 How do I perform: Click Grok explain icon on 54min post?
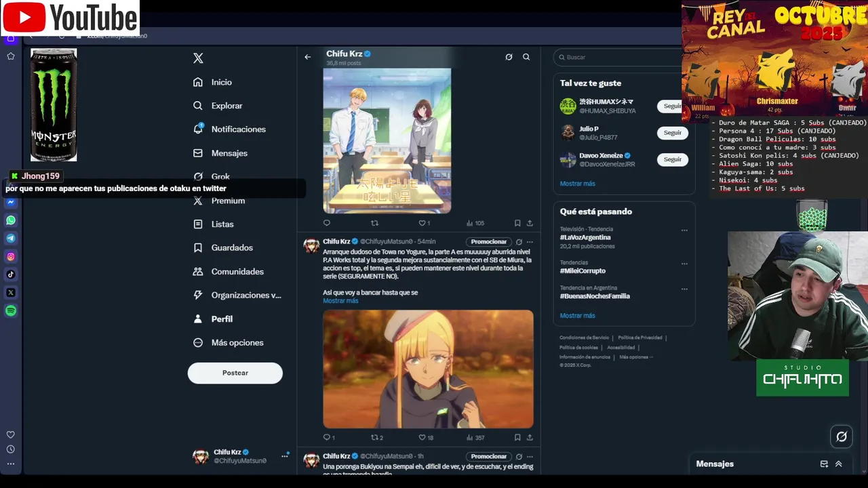[x=519, y=242]
